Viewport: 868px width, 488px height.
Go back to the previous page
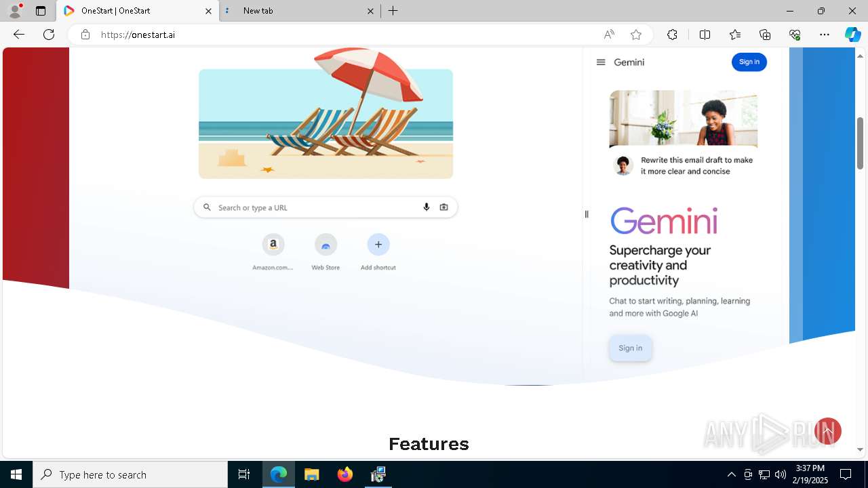[19, 35]
